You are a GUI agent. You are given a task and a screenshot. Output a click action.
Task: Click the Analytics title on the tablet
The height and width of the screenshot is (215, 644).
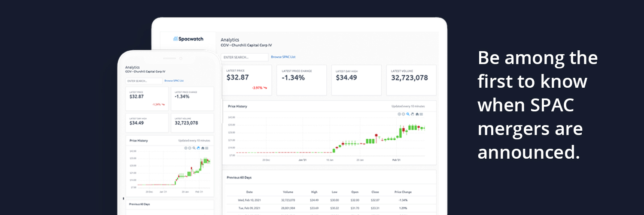pos(230,40)
